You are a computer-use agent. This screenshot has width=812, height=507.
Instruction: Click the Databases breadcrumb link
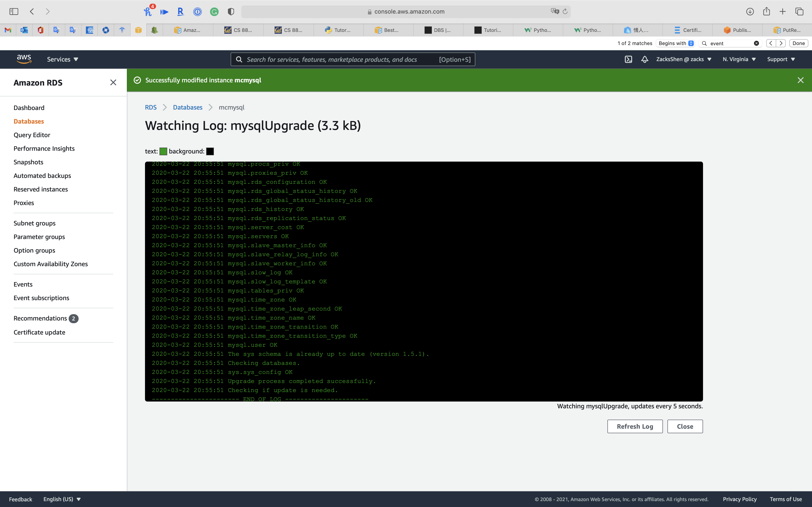point(188,107)
